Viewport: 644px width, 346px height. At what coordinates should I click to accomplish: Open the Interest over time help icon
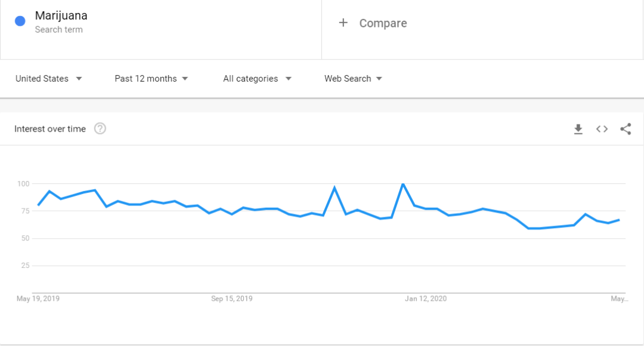100,129
